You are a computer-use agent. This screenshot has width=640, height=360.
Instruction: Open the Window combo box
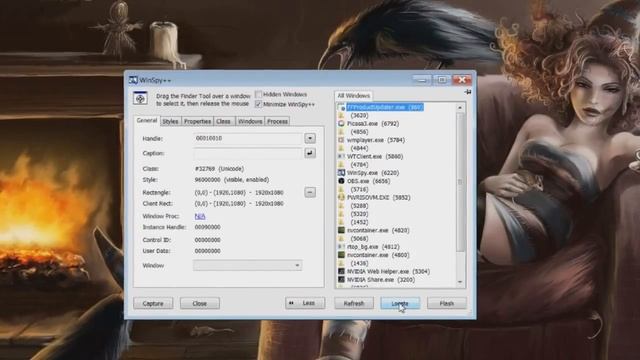coord(247,265)
